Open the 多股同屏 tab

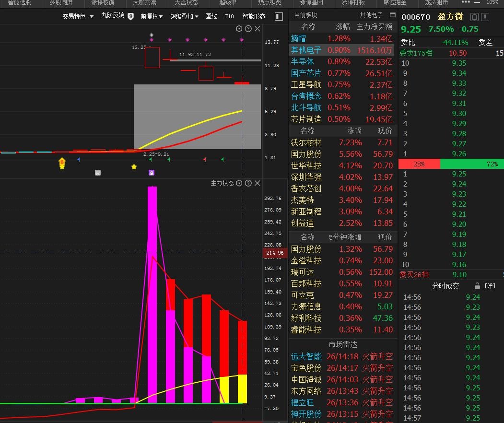click(x=61, y=2)
